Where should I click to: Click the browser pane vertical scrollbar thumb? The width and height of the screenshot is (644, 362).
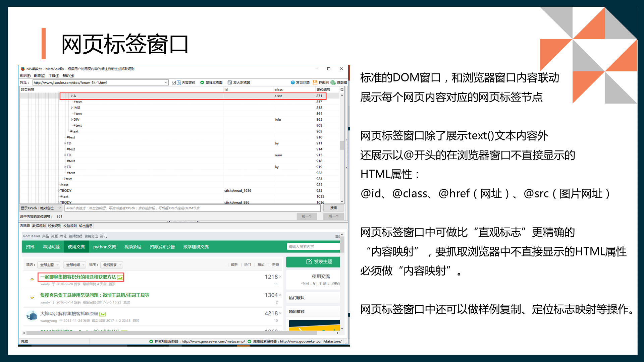(342, 245)
